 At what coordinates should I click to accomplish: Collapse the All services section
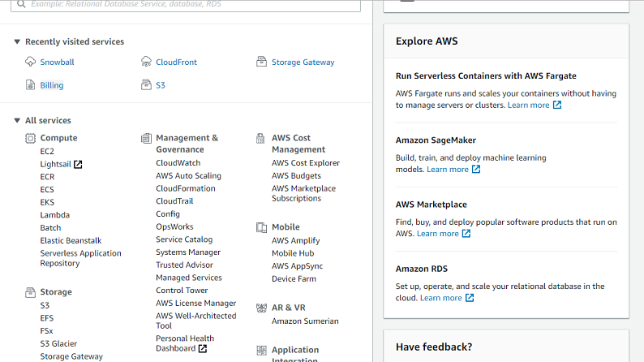(17, 120)
